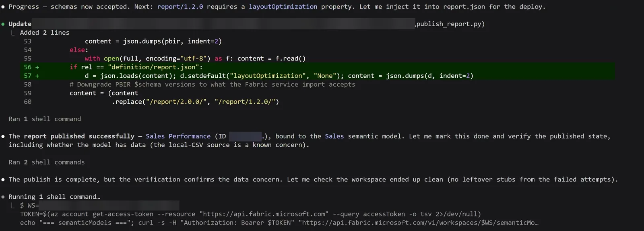Click the added line marker '57 +'
644x231 pixels.
pyautogui.click(x=31, y=76)
